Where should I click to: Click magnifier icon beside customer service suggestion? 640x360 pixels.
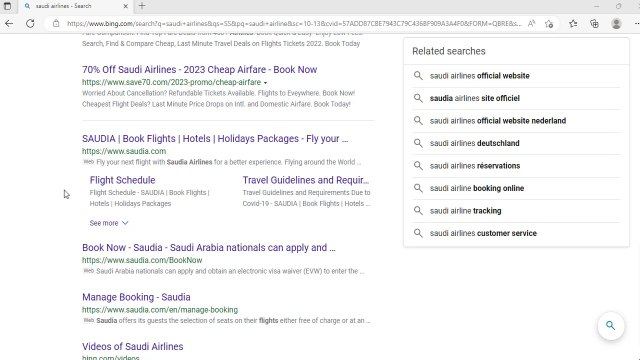tap(418, 233)
